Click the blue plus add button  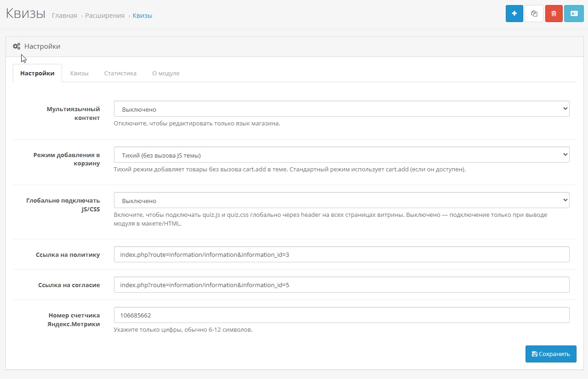[x=514, y=14]
